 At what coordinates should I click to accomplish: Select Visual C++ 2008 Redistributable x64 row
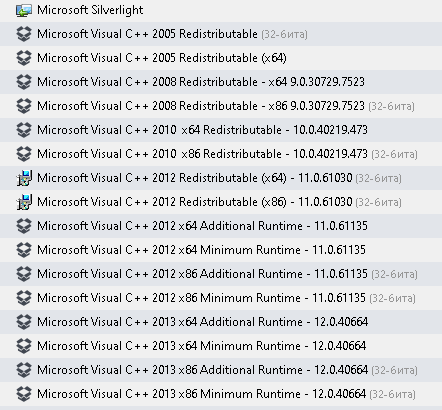point(221,82)
